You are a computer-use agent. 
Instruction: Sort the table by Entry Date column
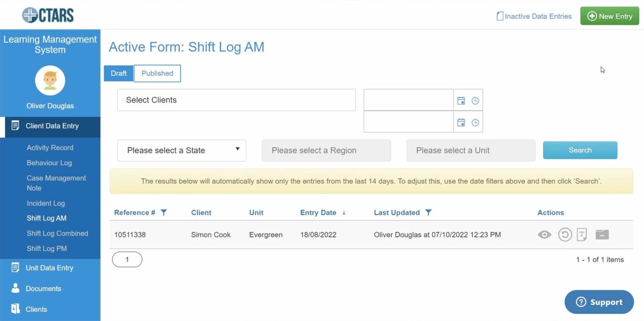pos(318,213)
